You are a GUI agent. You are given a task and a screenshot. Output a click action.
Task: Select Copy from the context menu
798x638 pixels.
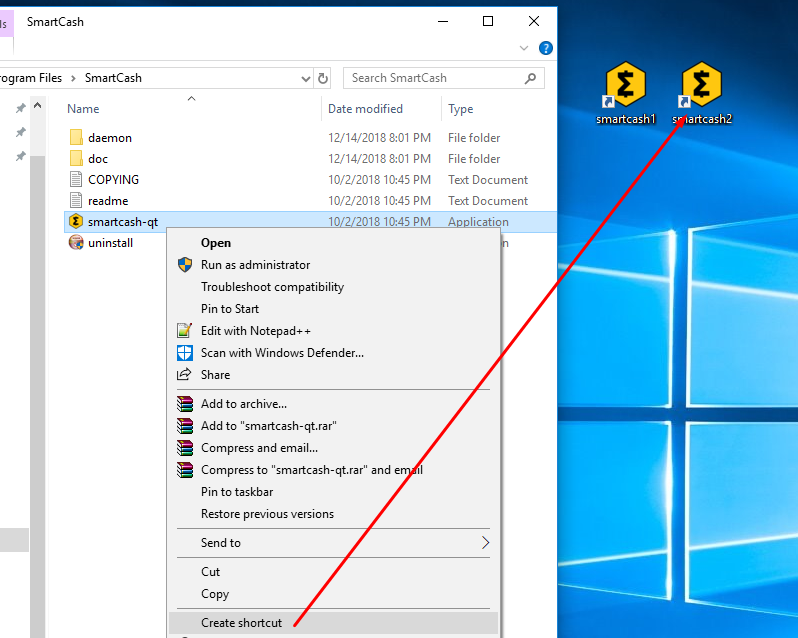pyautogui.click(x=215, y=594)
